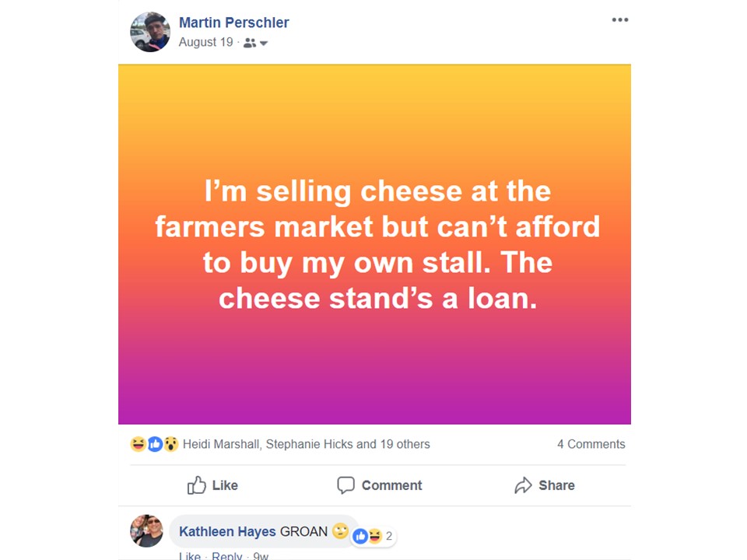The height and width of the screenshot is (560, 747).
Task: Click the Haha reaction emoji under the post
Action: (x=136, y=443)
